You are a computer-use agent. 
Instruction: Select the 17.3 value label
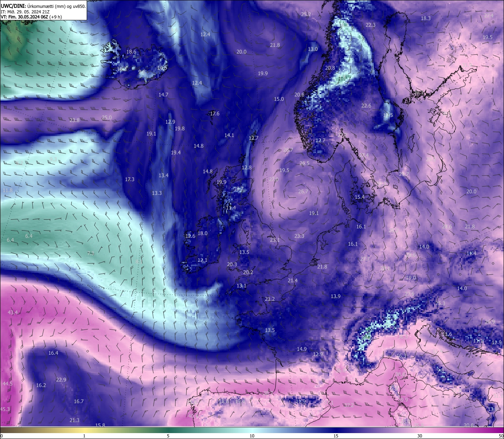click(x=130, y=179)
